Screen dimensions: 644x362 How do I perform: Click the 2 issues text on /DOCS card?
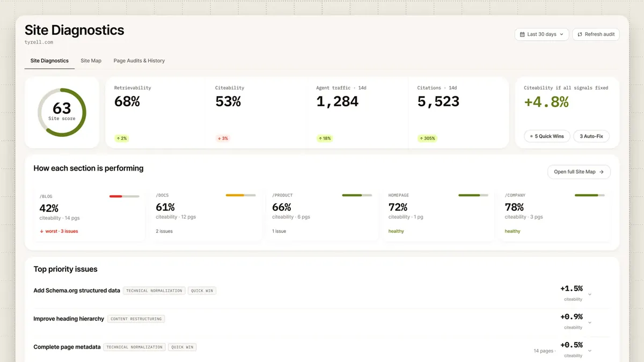(164, 231)
